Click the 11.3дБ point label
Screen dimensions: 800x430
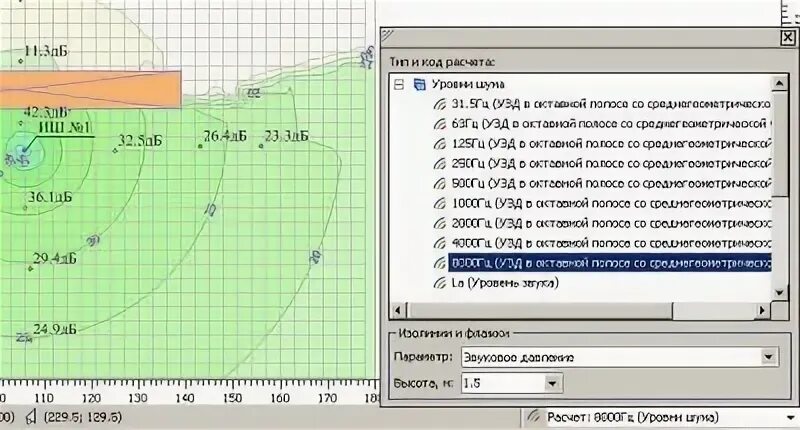point(46,51)
